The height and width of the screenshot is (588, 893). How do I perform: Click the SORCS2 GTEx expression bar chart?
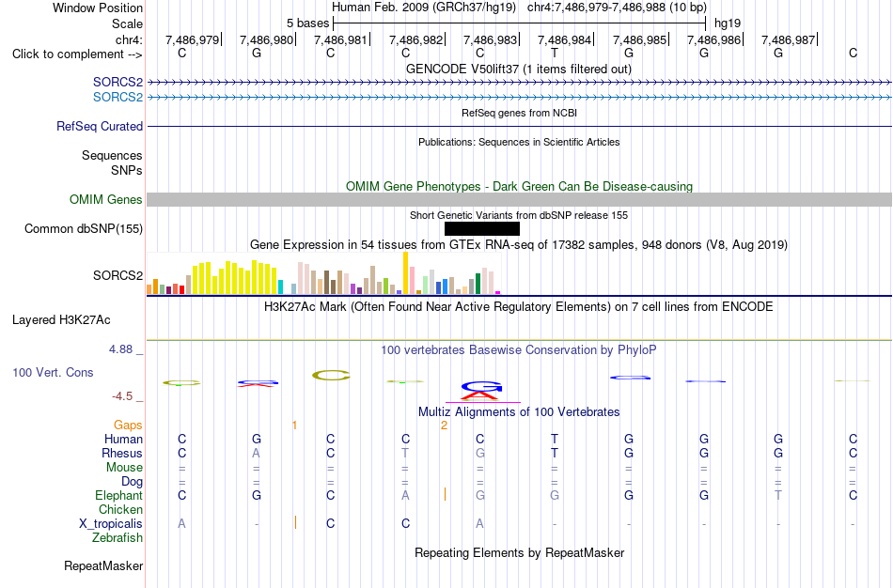pos(323,273)
